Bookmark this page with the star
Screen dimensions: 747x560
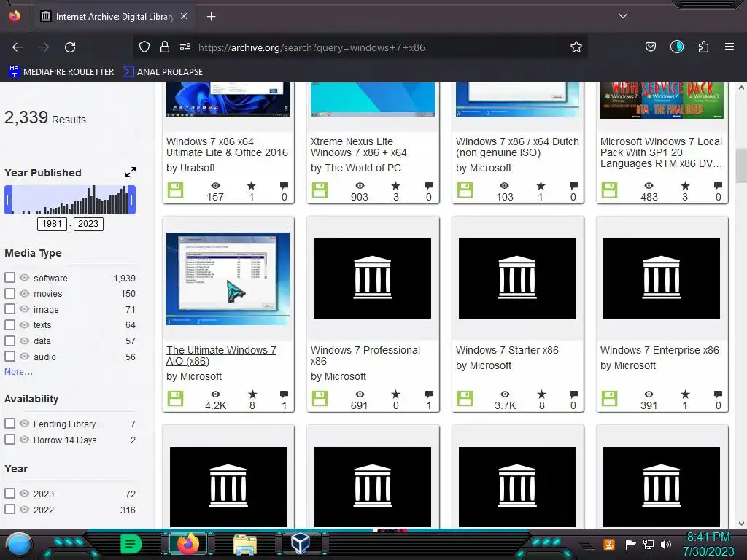576,47
